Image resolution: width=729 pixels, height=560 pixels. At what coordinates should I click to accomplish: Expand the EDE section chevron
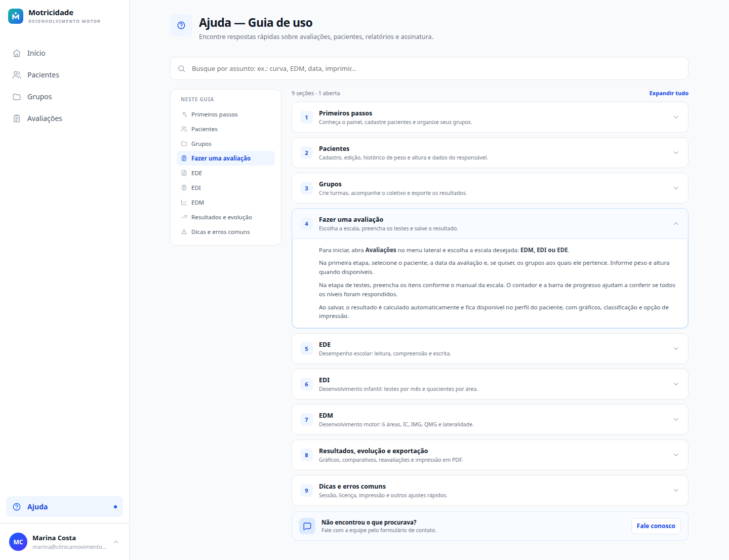click(676, 349)
